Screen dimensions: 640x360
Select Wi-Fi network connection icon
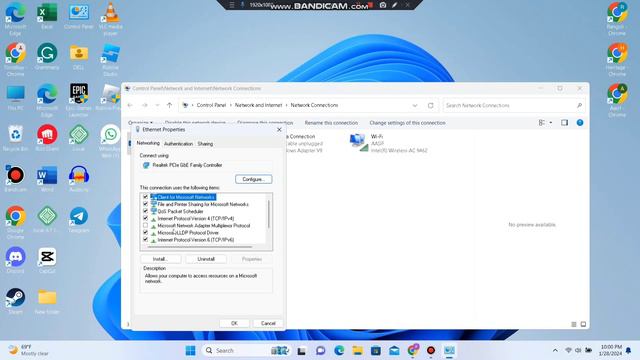click(358, 143)
